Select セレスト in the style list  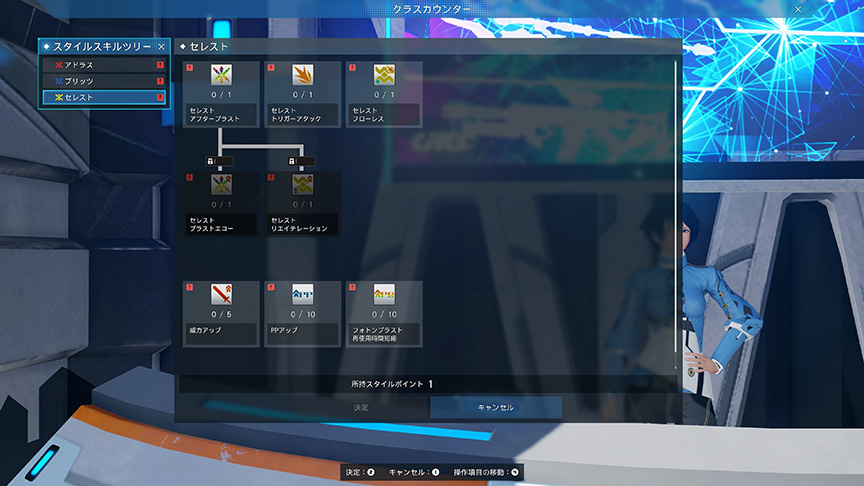click(102, 97)
